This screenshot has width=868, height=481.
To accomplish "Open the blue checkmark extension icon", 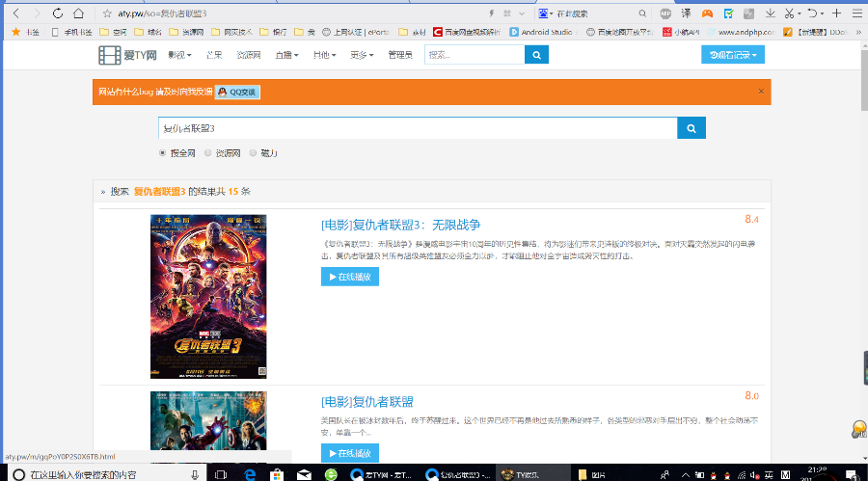I will (728, 13).
